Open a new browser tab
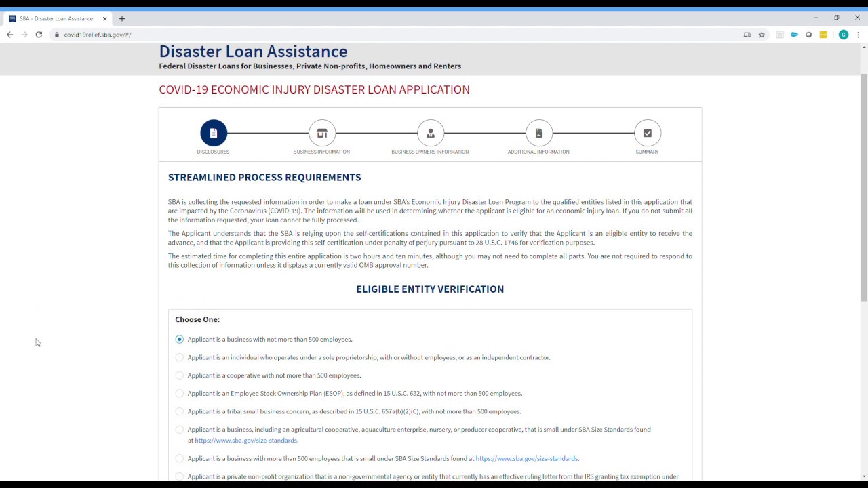Image resolution: width=868 pixels, height=488 pixels. point(122,19)
